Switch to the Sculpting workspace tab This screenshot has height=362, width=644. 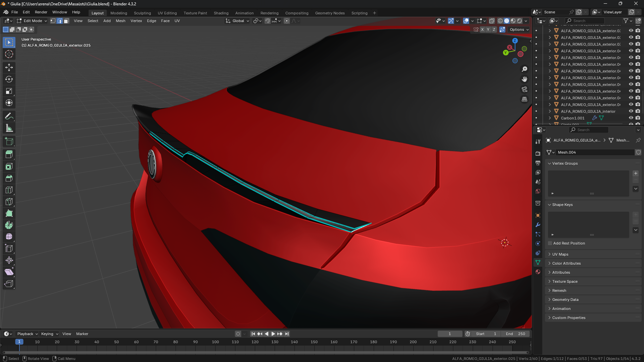tap(142, 13)
